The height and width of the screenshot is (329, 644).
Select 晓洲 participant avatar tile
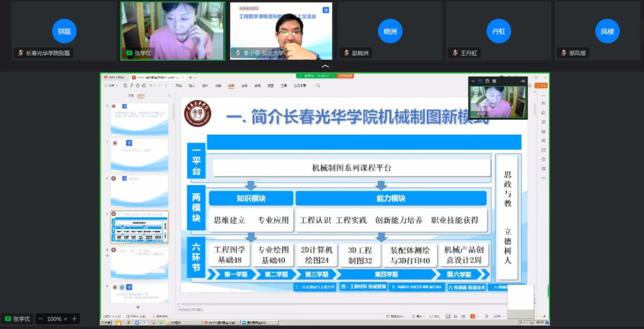(x=390, y=31)
